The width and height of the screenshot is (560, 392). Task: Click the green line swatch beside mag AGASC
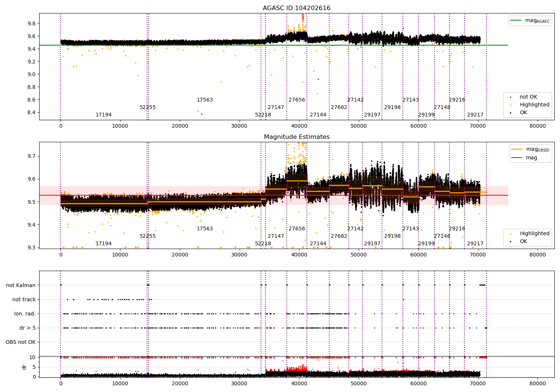tap(516, 21)
